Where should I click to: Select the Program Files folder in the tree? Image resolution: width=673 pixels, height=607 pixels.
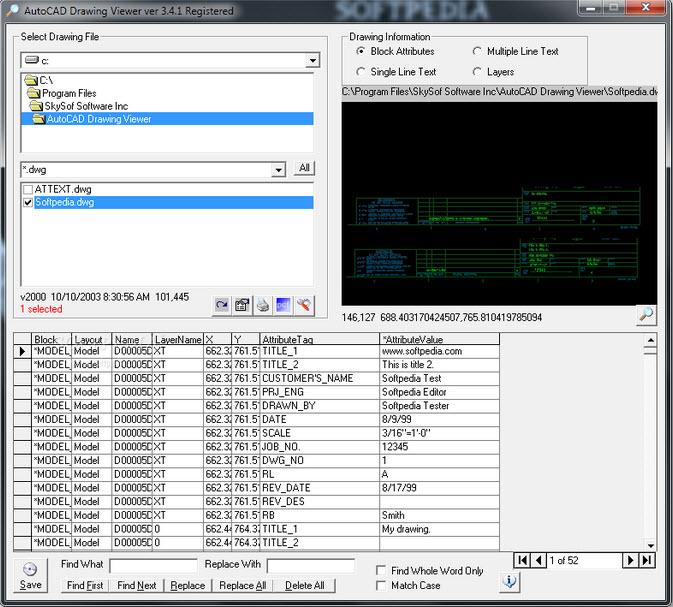click(70, 93)
